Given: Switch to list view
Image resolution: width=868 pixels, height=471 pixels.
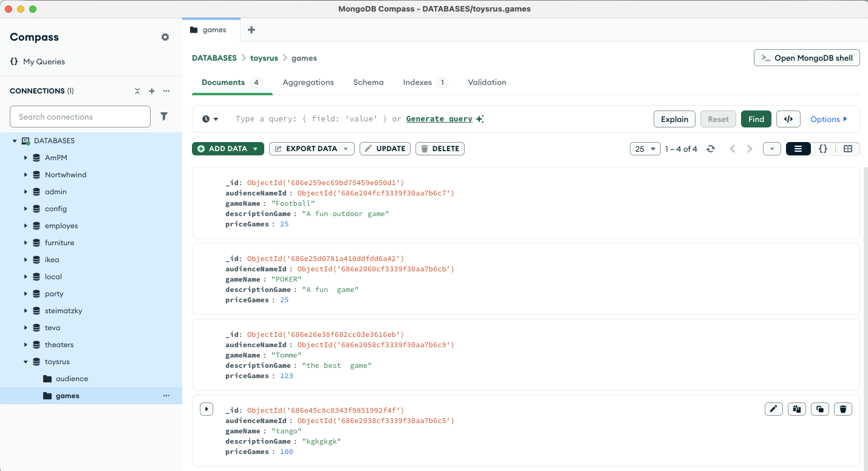Looking at the screenshot, I should coord(798,149).
